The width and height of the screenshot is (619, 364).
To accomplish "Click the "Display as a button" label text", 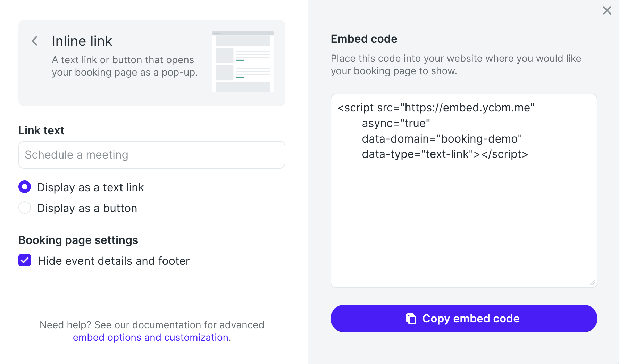I will click(x=87, y=208).
